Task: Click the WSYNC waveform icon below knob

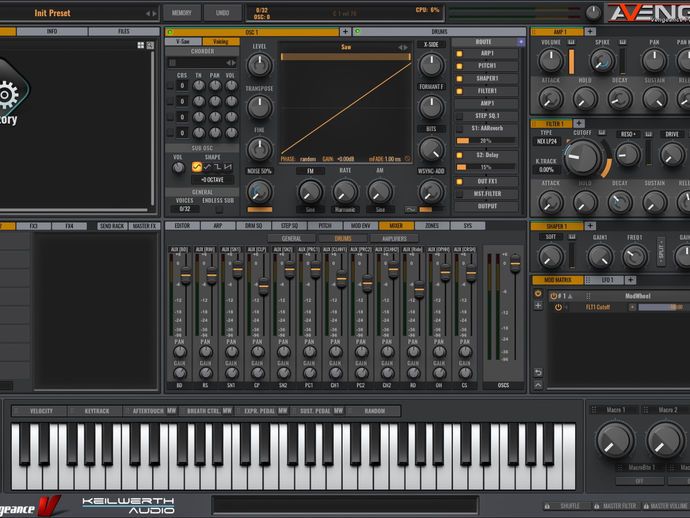Action: (411, 210)
